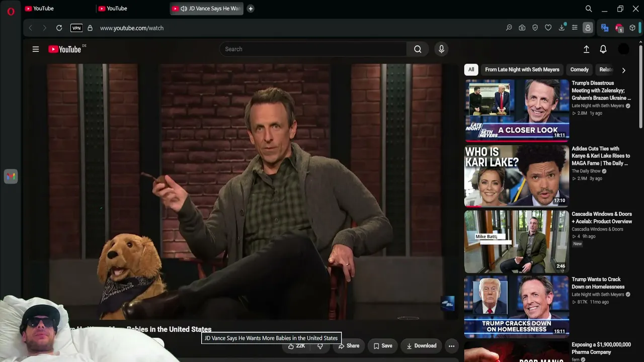Show more filter chips with right arrow

click(x=624, y=70)
